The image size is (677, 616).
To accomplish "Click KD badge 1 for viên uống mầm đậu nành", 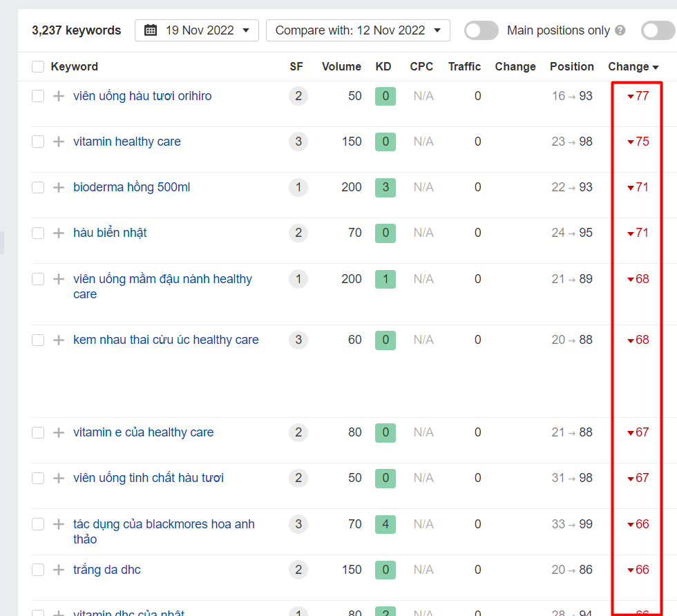I will [x=385, y=279].
